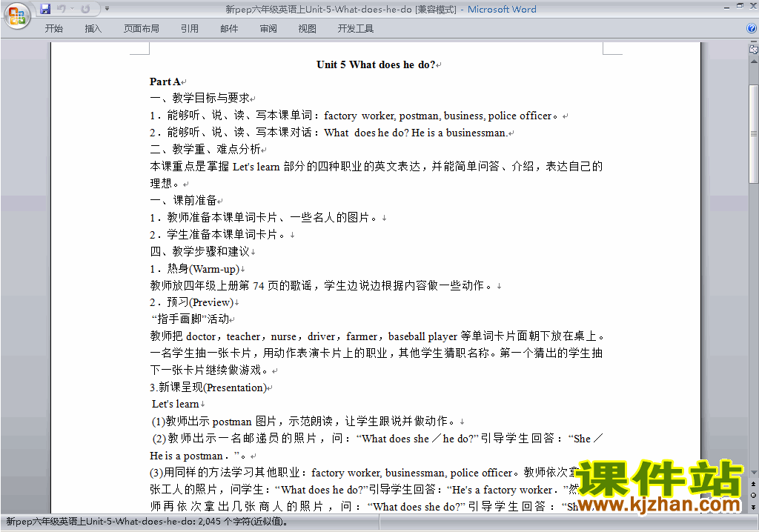Click the line '1．热身(Warm-up)'

click(195, 269)
